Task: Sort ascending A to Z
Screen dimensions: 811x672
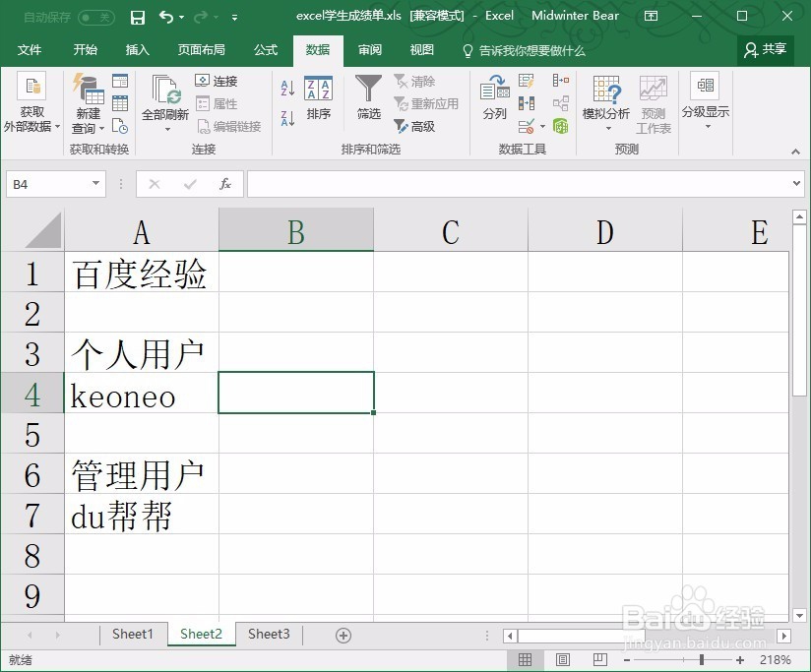Action: pyautogui.click(x=287, y=88)
